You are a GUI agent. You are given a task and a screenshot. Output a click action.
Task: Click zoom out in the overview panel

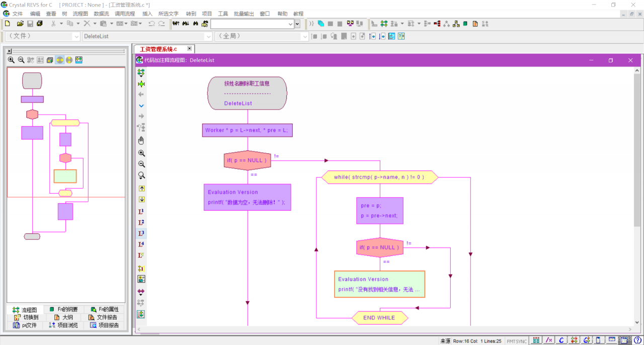pyautogui.click(x=21, y=60)
